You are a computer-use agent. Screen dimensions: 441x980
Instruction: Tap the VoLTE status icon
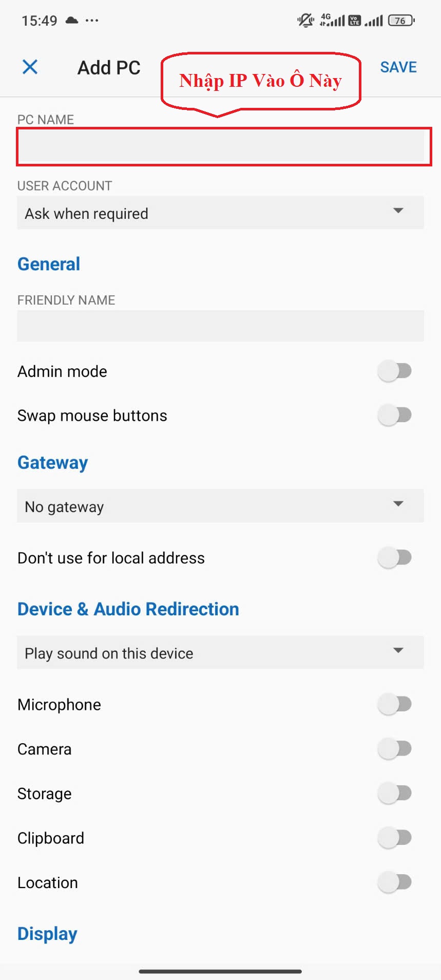(354, 21)
